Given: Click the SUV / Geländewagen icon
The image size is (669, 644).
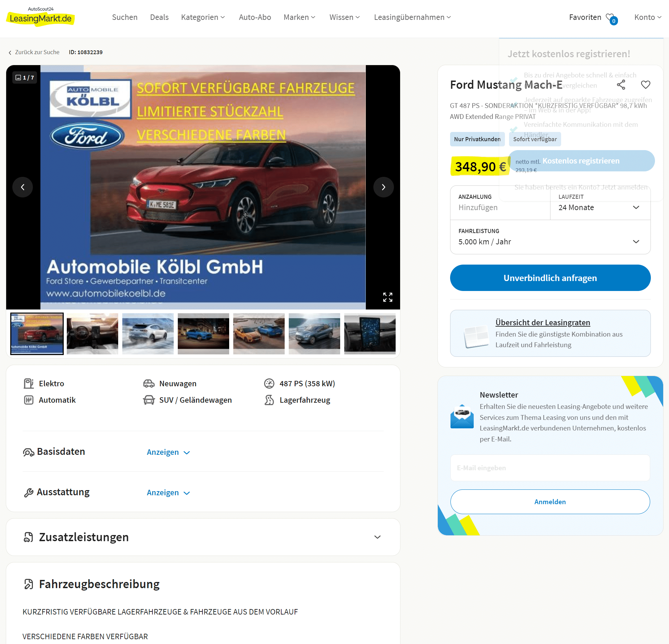Looking at the screenshot, I should click(149, 400).
